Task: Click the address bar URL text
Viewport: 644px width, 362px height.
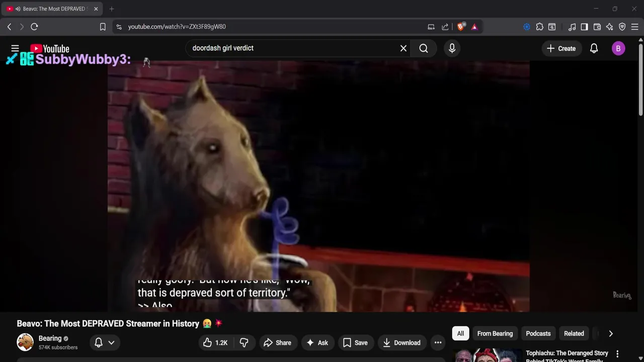Action: 177,27
